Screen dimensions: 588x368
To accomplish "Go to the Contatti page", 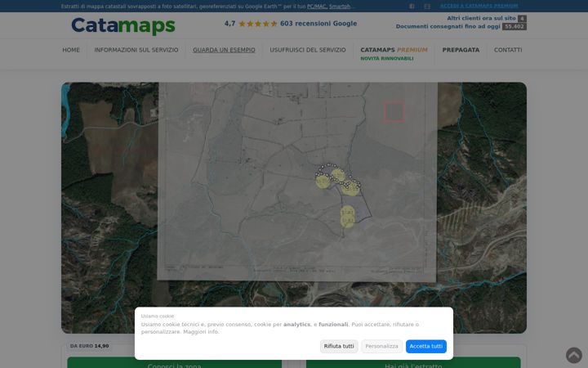I will 508,50.
